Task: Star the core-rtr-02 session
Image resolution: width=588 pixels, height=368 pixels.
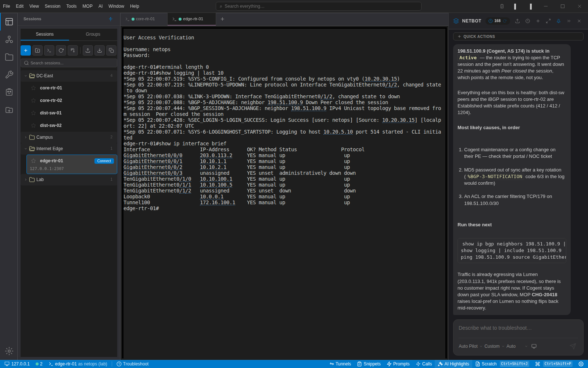Action: (33, 100)
